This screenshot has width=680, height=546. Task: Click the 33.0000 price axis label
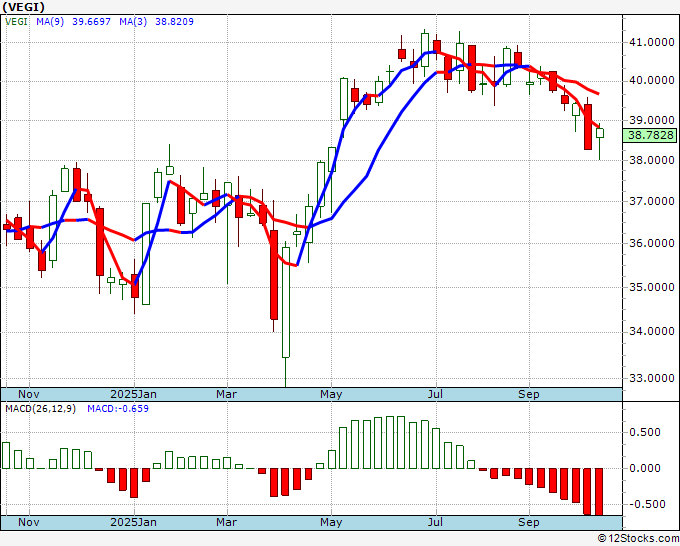(651, 379)
